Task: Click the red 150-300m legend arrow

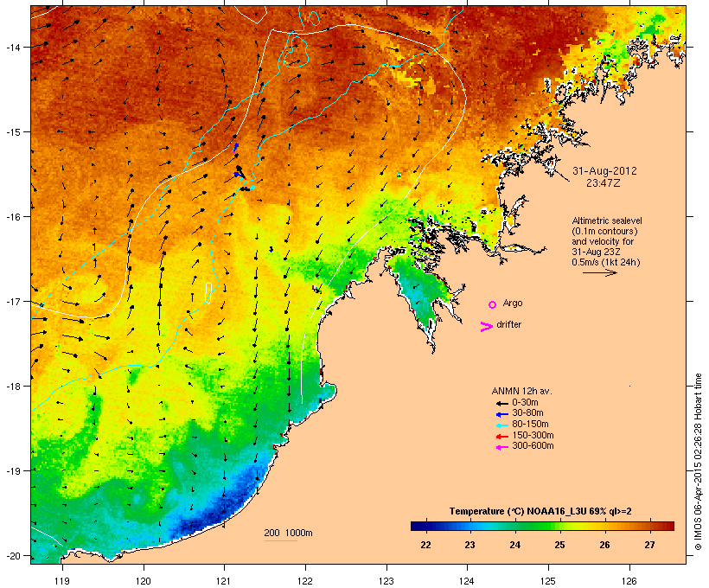Action: click(501, 437)
